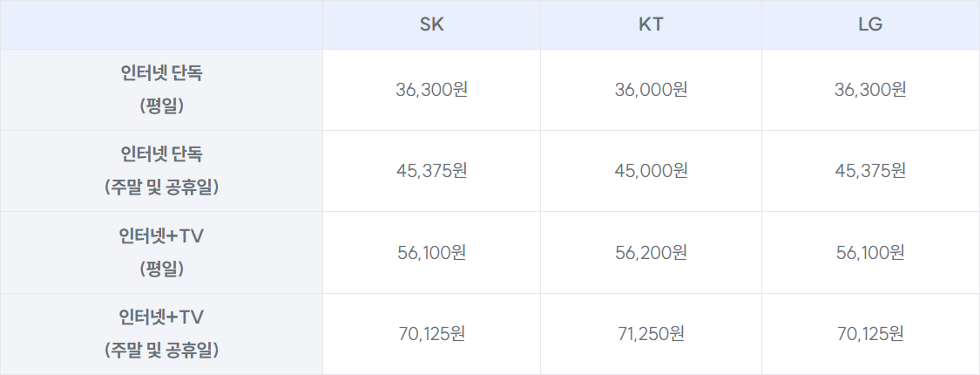Click KT price 56,200원
The height and width of the screenshot is (375, 980).
tap(652, 253)
